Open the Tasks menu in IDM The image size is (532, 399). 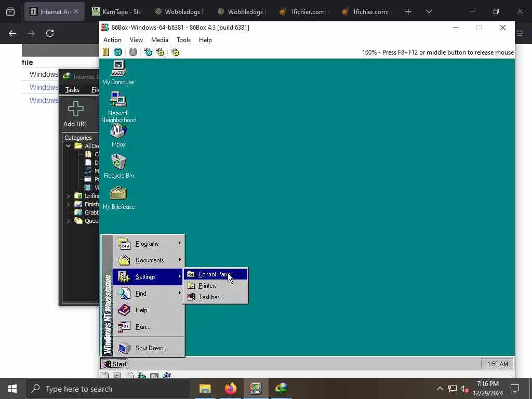(72, 89)
